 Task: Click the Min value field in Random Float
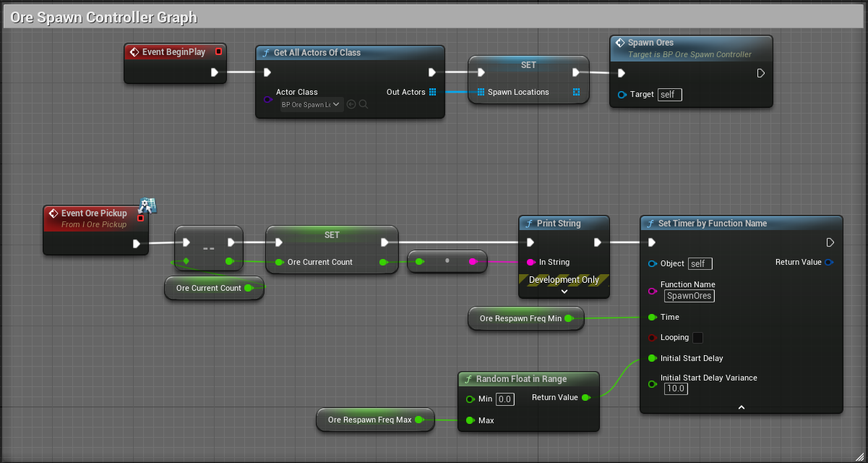click(504, 399)
